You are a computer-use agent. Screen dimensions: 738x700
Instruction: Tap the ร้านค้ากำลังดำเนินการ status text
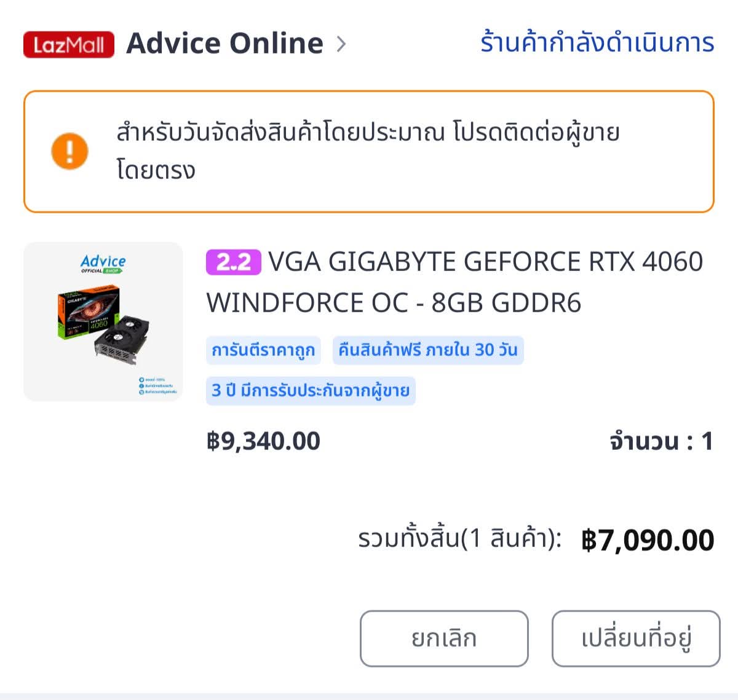click(597, 43)
